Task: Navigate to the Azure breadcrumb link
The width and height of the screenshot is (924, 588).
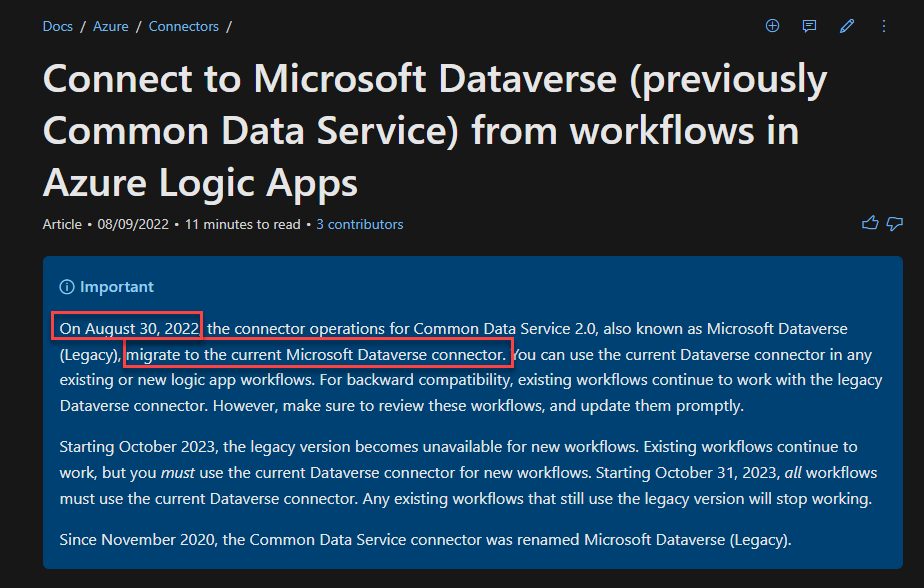Action: 110,26
